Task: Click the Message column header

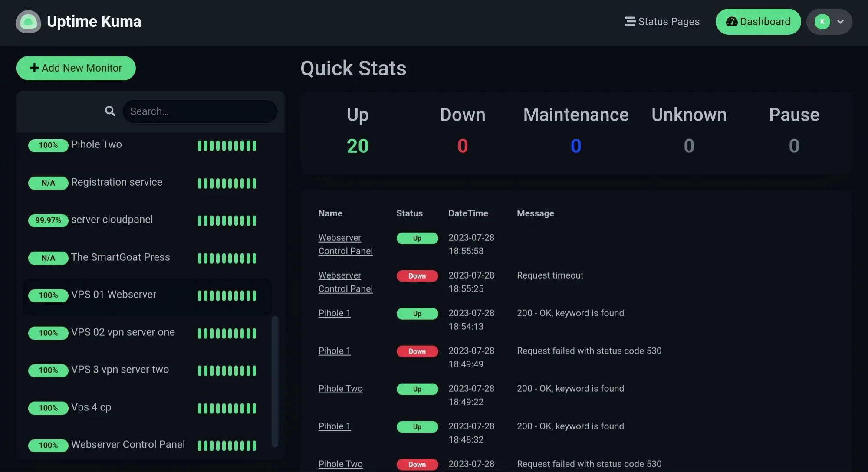Action: (535, 213)
